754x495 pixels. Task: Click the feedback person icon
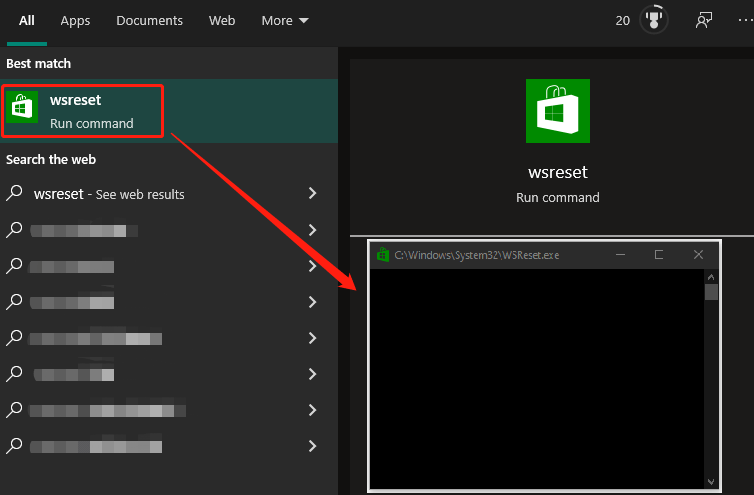pyautogui.click(x=704, y=20)
